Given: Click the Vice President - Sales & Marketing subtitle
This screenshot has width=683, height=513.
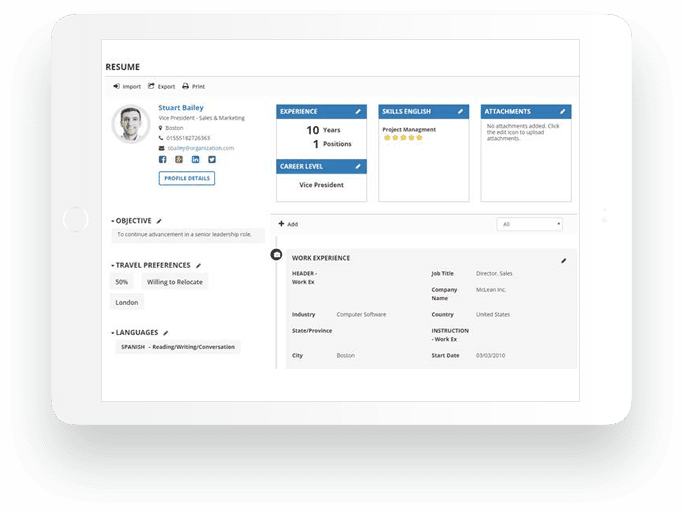Looking at the screenshot, I should point(202,118).
